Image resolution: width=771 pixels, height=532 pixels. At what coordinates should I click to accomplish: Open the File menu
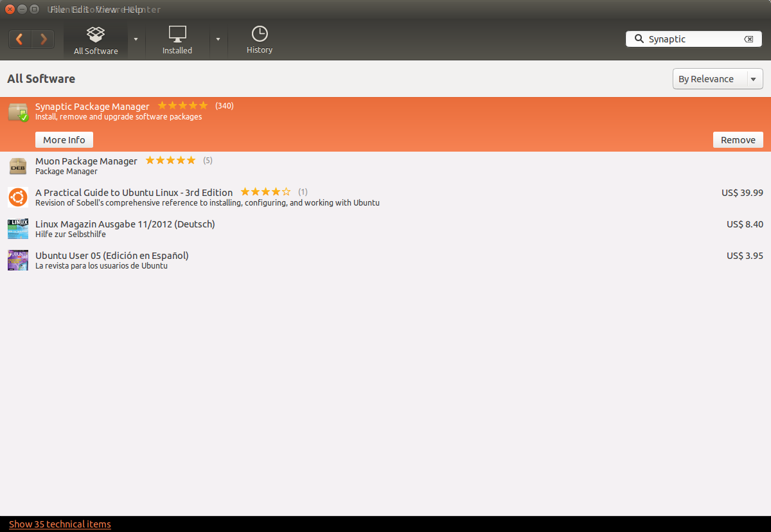pos(57,10)
